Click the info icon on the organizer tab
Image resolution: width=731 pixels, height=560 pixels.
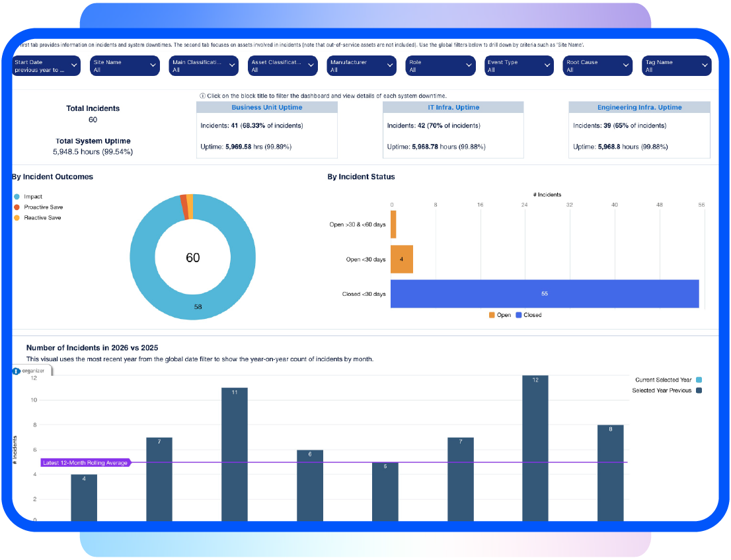pos(15,370)
